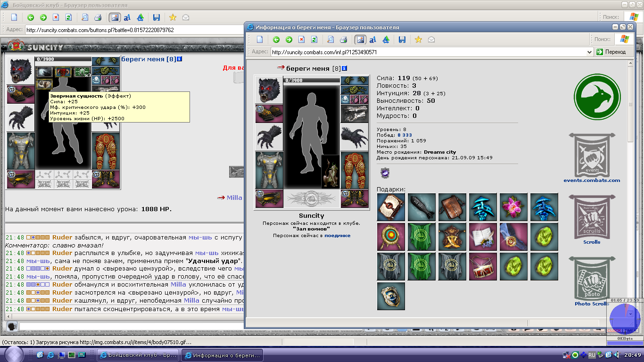Click the volume speaker tray icon
The image size is (644, 362).
[617, 355]
